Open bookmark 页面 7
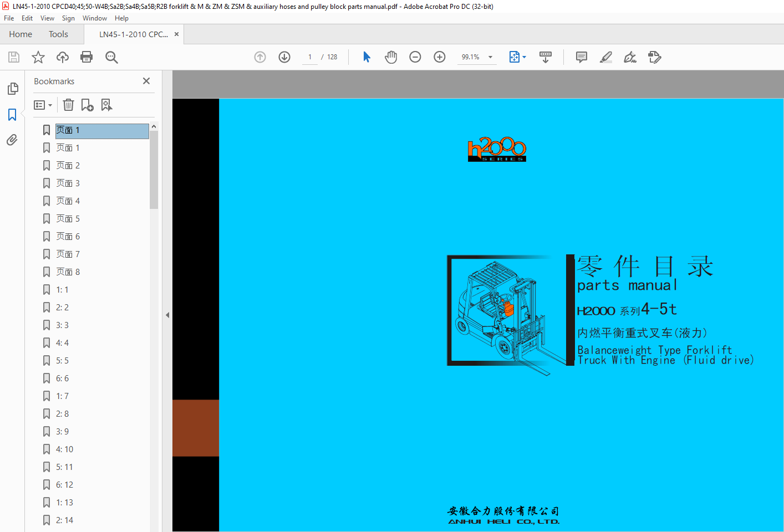 point(68,254)
